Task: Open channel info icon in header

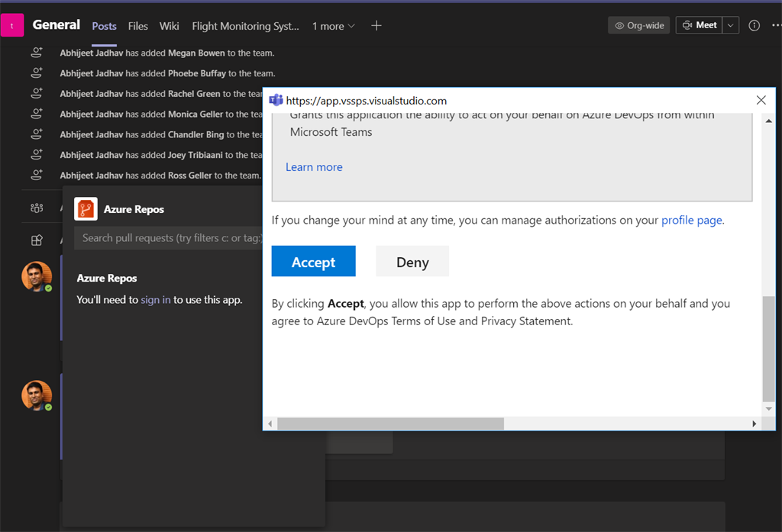Action: coord(755,25)
